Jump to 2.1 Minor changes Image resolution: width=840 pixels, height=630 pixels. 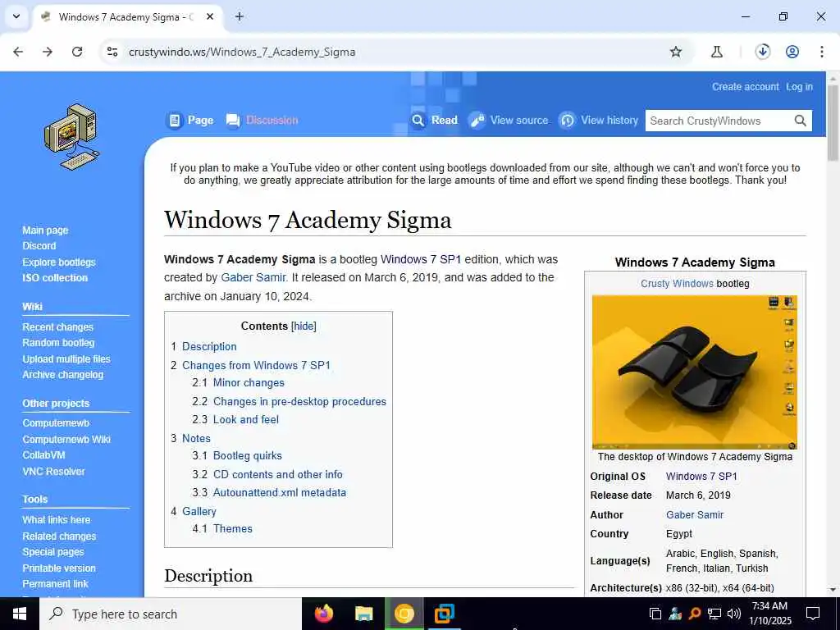pos(239,383)
